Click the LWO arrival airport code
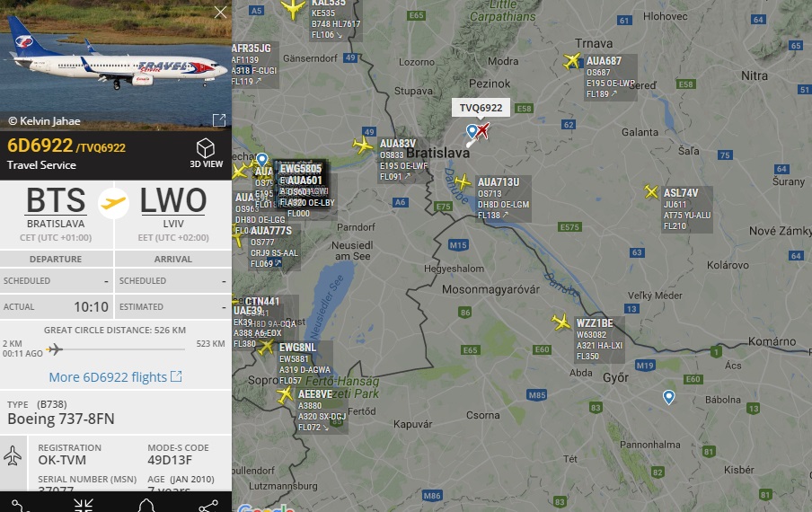812x512 pixels. tap(173, 200)
